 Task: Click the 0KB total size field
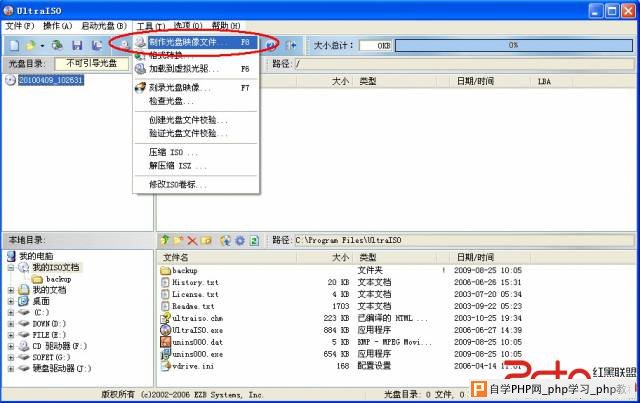point(375,45)
